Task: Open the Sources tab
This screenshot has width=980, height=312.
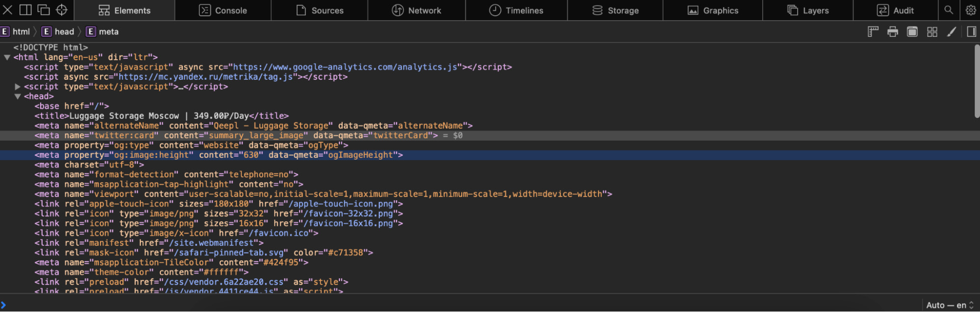Action: coord(320,10)
